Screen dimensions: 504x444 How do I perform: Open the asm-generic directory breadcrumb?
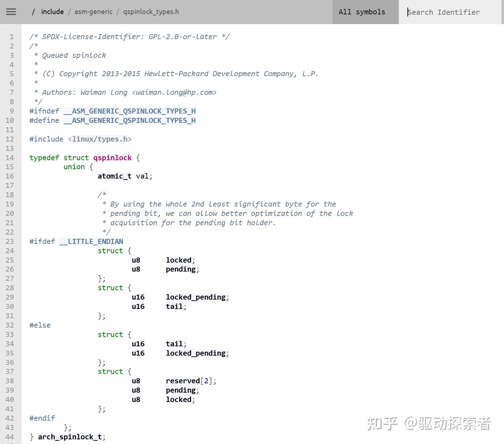click(93, 11)
